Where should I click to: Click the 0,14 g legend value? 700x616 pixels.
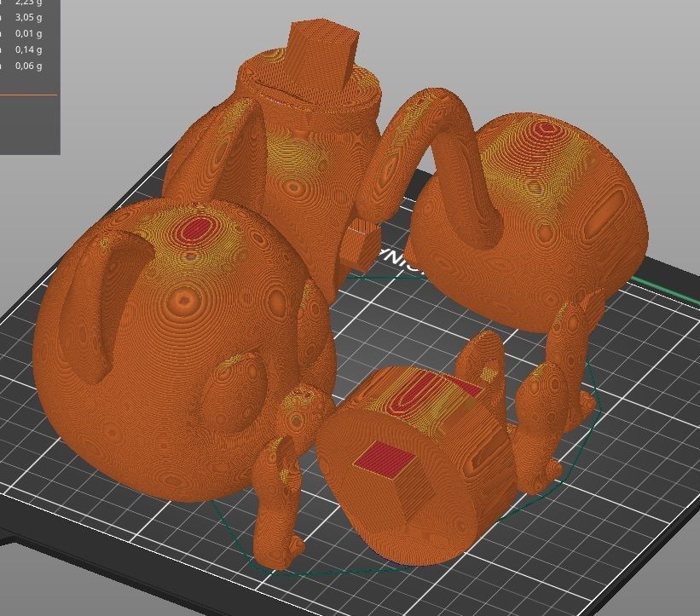coord(29,49)
